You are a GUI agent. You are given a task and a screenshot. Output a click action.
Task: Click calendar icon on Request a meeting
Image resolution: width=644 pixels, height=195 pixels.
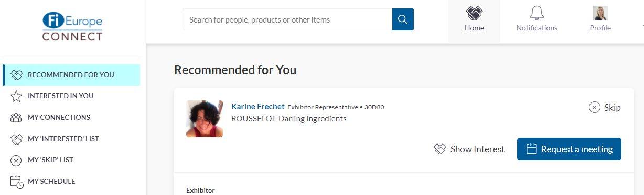(x=532, y=149)
